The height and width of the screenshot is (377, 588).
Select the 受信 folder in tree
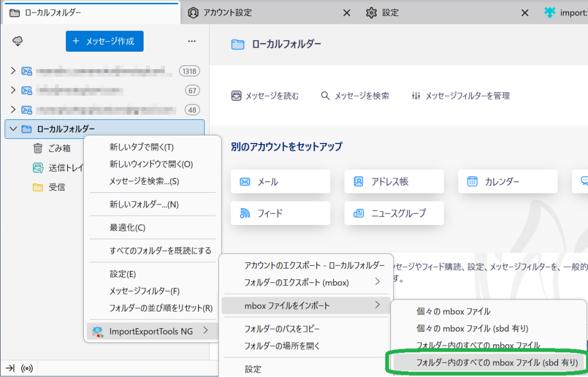click(56, 187)
